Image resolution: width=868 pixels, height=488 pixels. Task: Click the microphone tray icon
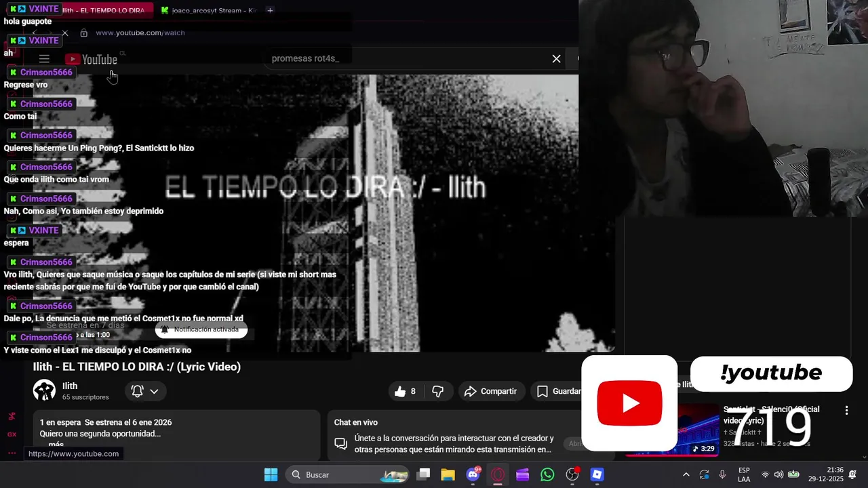[x=722, y=474]
